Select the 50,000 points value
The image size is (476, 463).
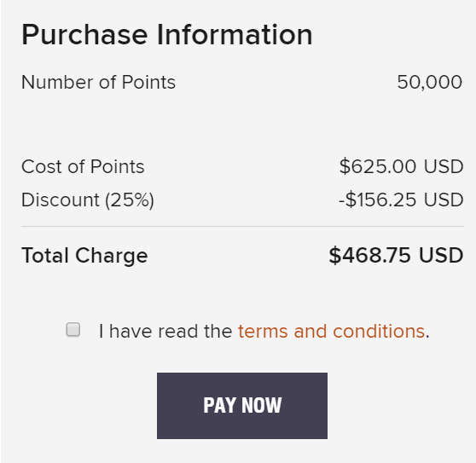click(430, 82)
